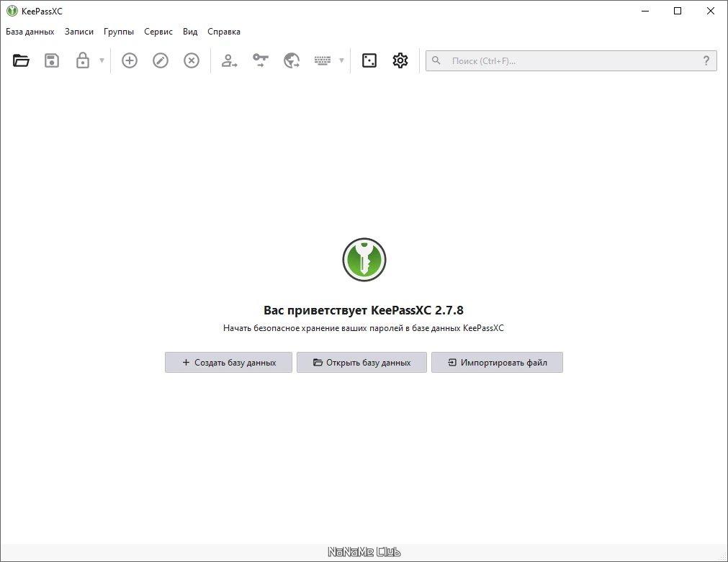Click the copy password key icon
Viewport: 728px width, 562px height.
coord(261,60)
